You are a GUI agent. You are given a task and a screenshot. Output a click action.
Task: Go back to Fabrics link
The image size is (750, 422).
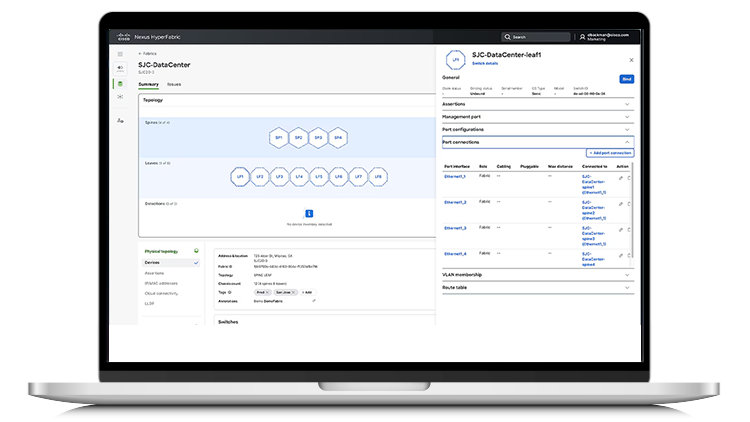click(147, 54)
